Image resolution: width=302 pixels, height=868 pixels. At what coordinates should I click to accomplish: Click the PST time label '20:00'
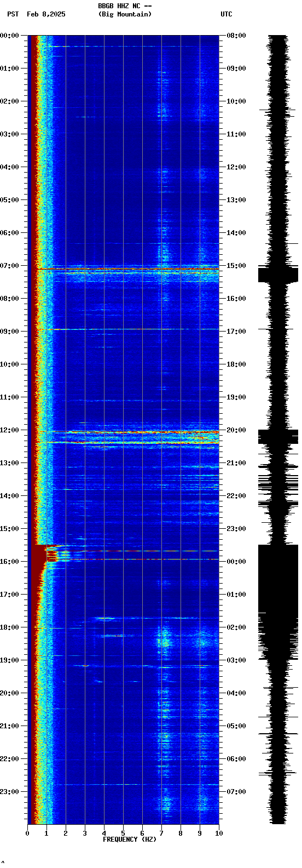coord(10,693)
